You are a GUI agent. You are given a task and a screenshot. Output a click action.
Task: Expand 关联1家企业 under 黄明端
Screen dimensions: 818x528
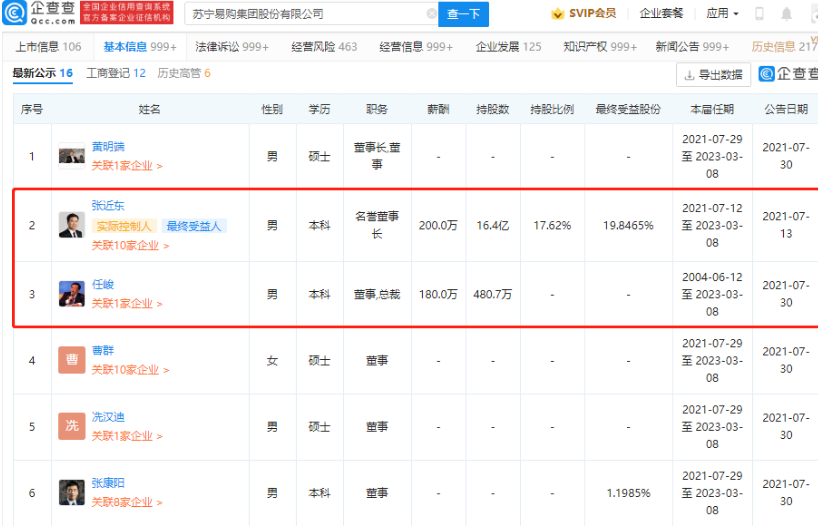point(127,166)
